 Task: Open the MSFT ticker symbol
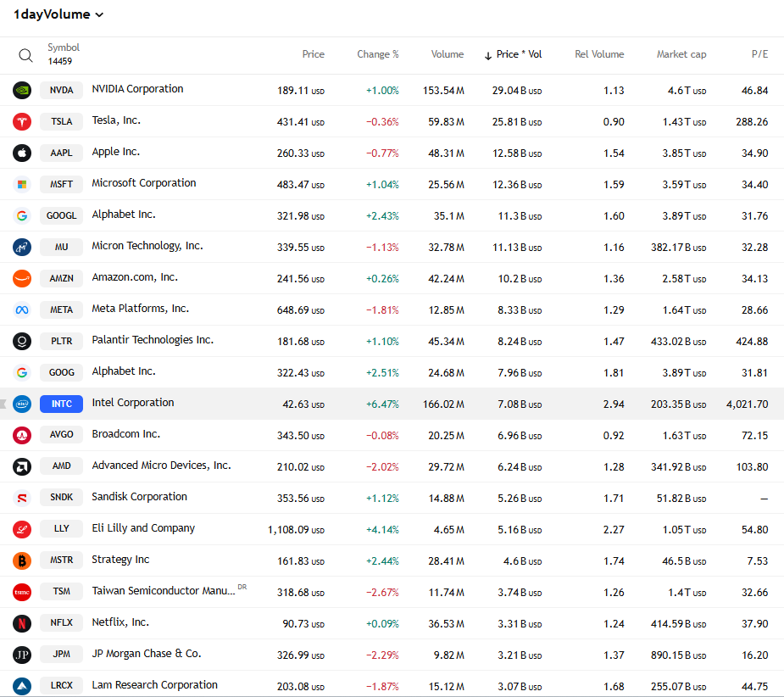(x=62, y=184)
